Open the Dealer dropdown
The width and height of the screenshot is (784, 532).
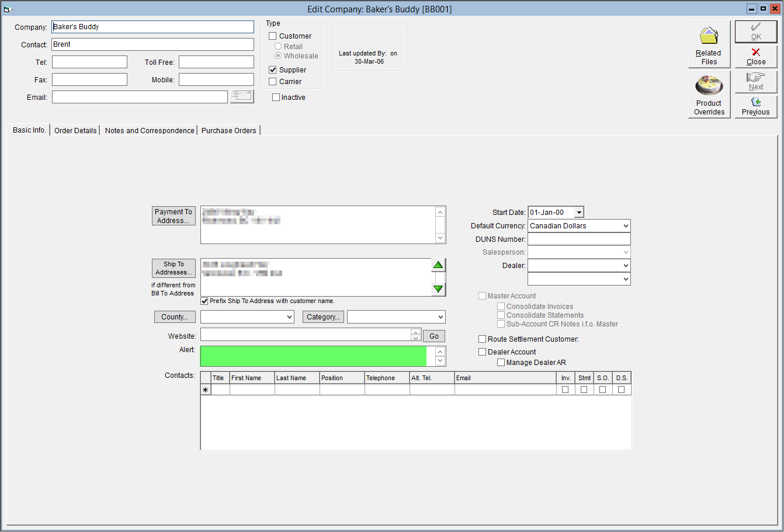[x=626, y=266]
